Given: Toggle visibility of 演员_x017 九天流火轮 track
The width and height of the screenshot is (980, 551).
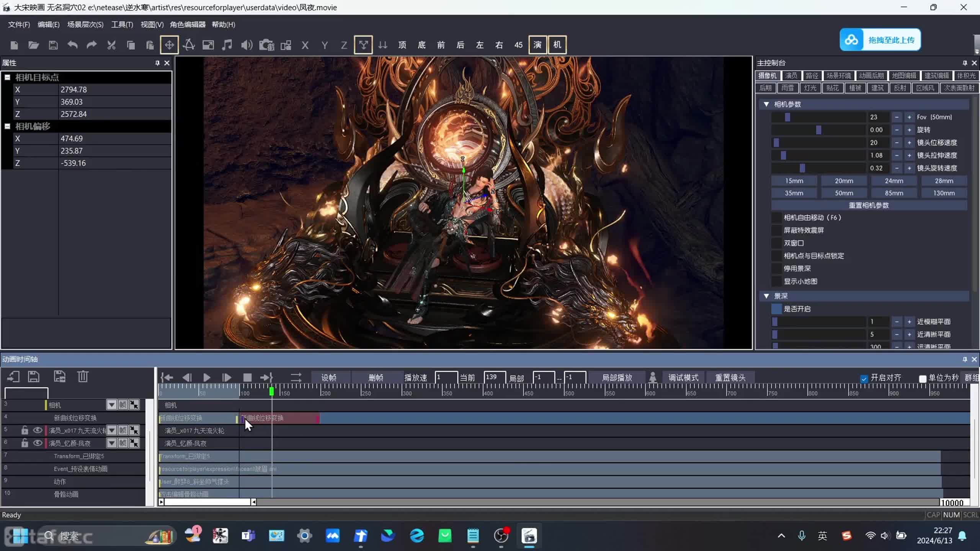Looking at the screenshot, I should [38, 430].
